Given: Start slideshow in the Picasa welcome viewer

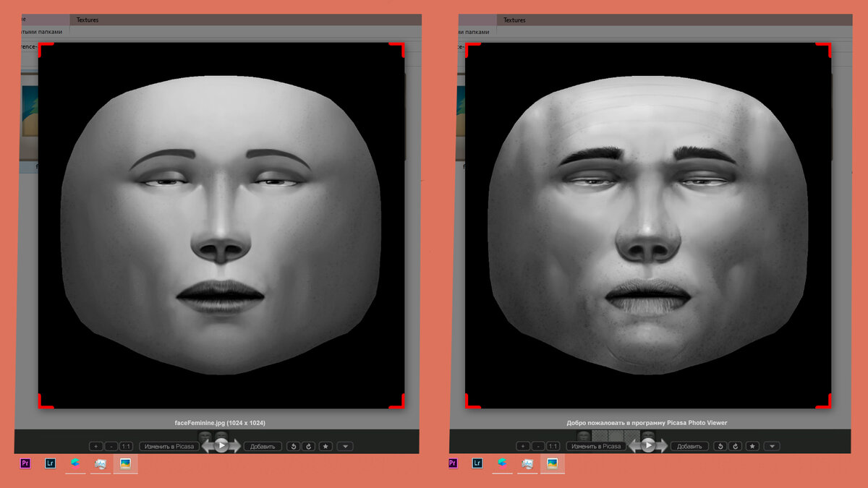Looking at the screenshot, I should tap(648, 445).
